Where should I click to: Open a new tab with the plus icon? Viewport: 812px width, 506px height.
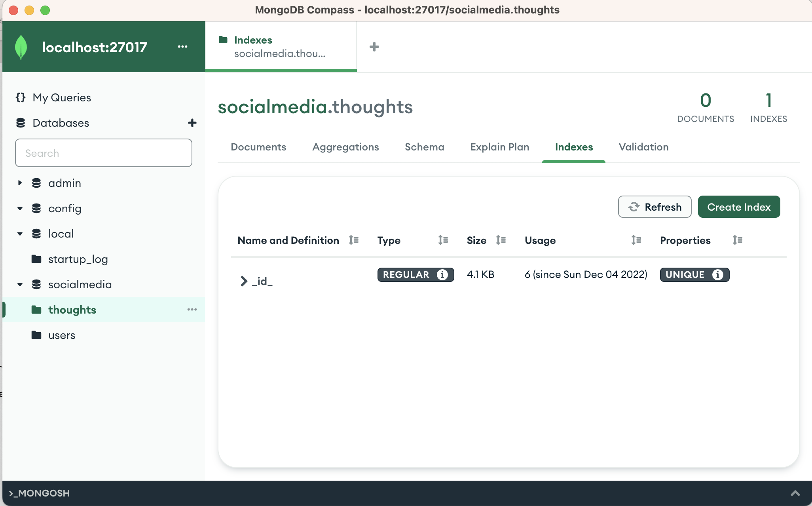(x=374, y=47)
